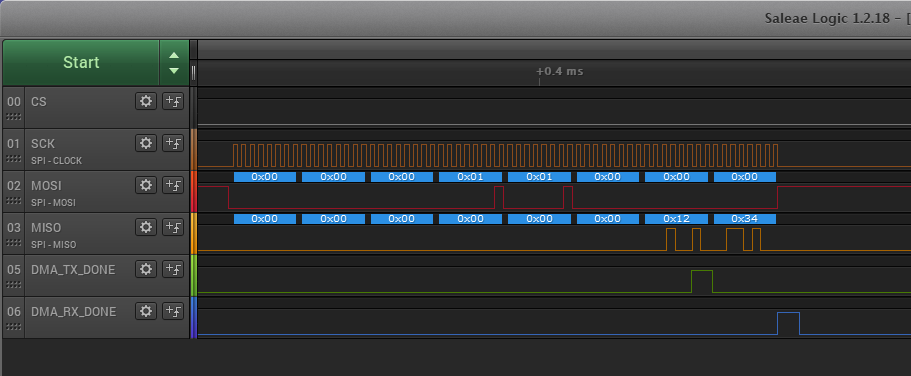Start the logic capture
Screen dimensions: 911x376
81,63
